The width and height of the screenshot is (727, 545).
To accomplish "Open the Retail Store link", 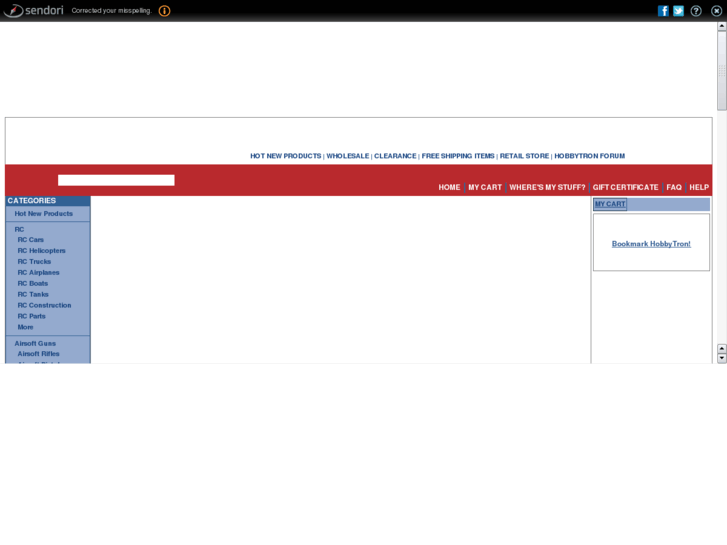I will click(524, 156).
